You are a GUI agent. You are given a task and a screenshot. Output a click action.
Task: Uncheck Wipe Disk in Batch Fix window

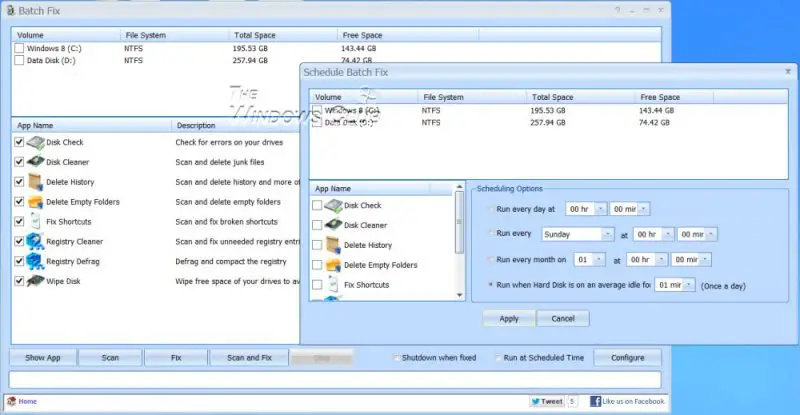[x=19, y=281]
